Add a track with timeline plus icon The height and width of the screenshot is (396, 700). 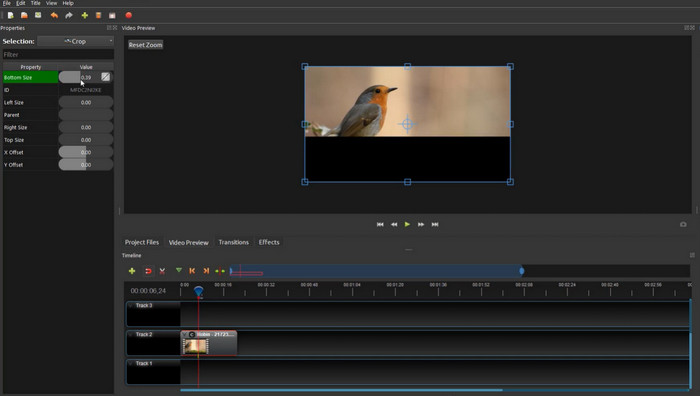click(132, 271)
